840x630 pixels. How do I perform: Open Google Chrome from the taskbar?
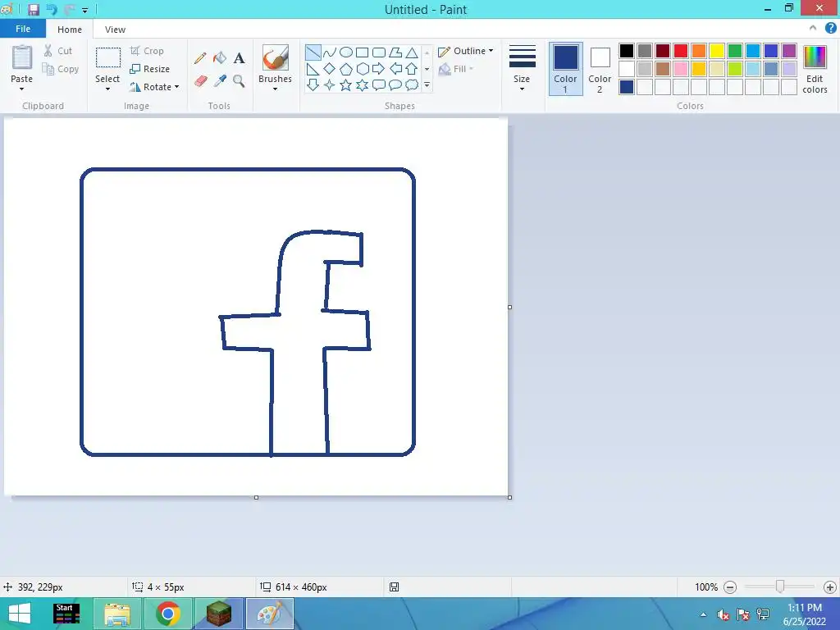click(167, 614)
